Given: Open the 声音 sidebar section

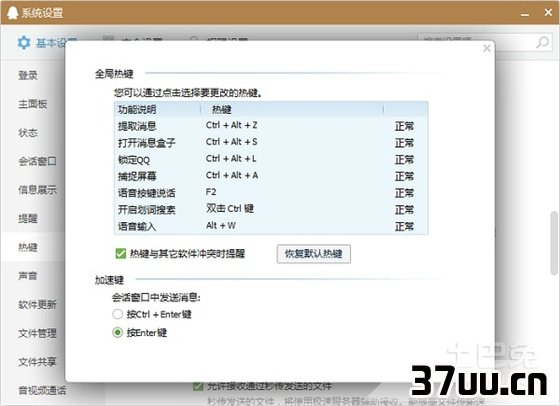Looking at the screenshot, I should point(28,276).
